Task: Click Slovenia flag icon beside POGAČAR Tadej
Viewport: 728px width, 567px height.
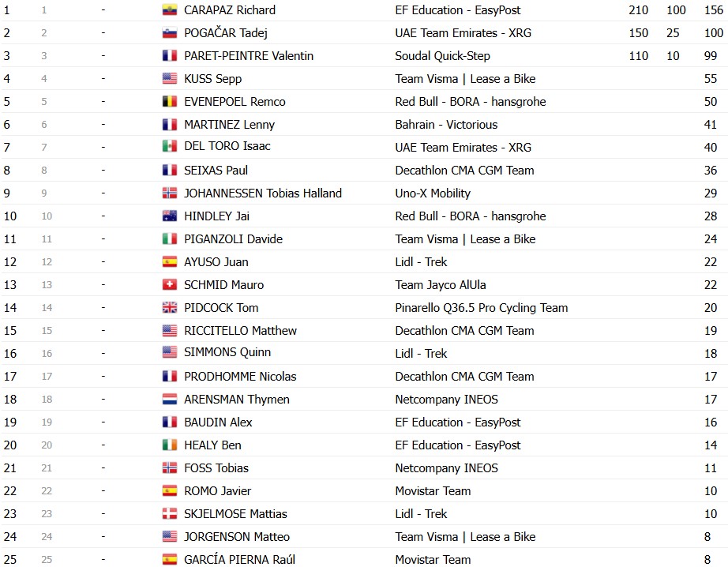Action: click(170, 33)
